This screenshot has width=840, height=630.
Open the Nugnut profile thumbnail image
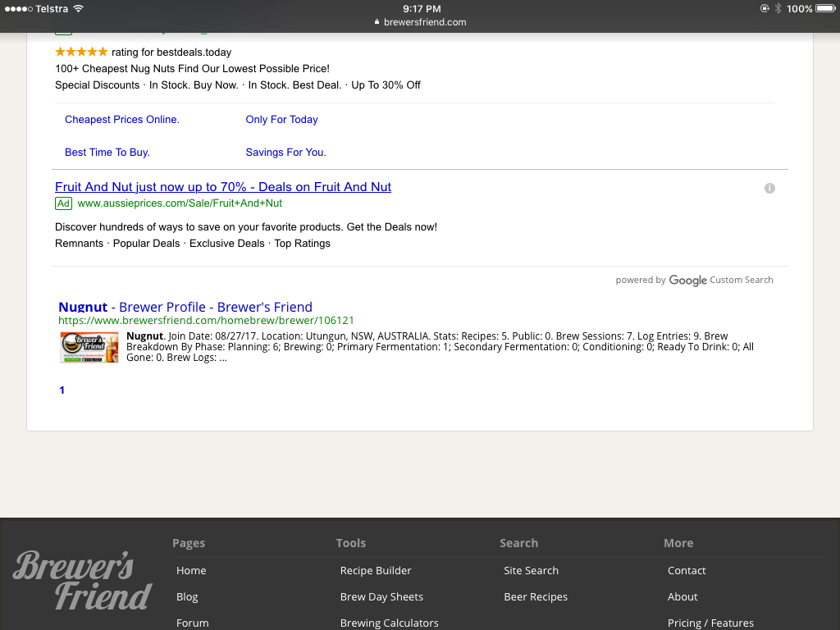tap(89, 347)
